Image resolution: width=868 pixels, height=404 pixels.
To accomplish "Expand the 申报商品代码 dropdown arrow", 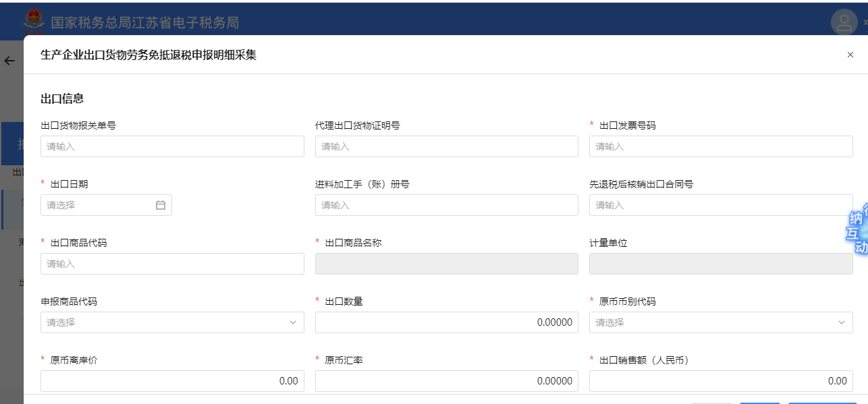I will click(293, 322).
